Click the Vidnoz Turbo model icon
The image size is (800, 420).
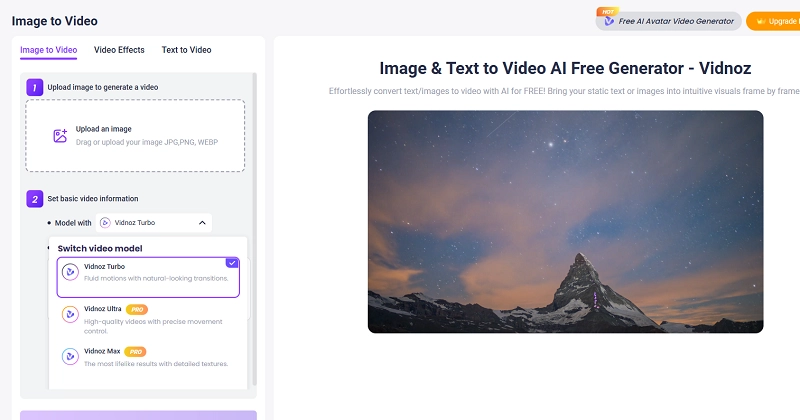pyautogui.click(x=70, y=272)
